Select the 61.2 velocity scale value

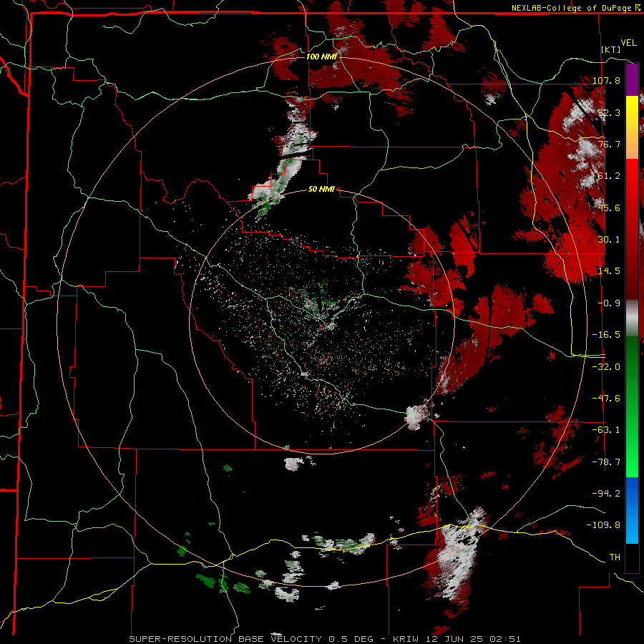(609, 176)
